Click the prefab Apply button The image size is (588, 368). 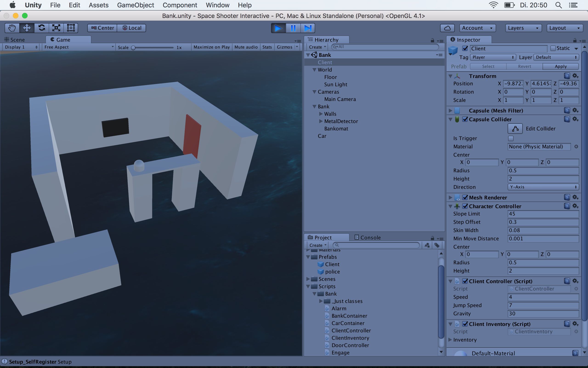[x=560, y=66]
